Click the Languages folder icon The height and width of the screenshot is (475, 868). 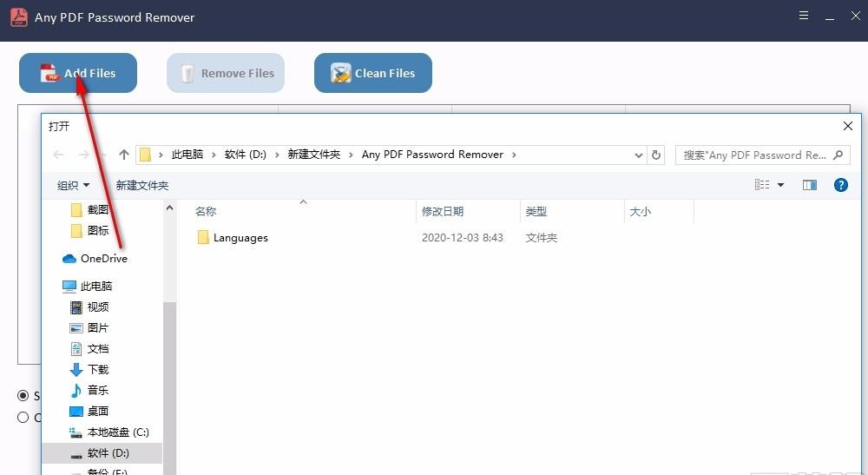coord(203,238)
